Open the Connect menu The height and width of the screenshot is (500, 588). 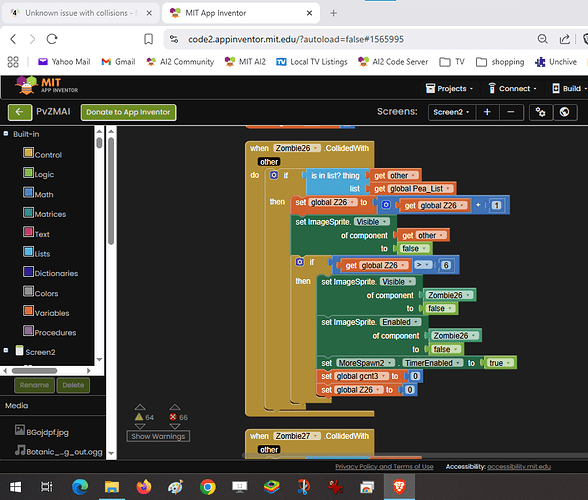pos(512,89)
